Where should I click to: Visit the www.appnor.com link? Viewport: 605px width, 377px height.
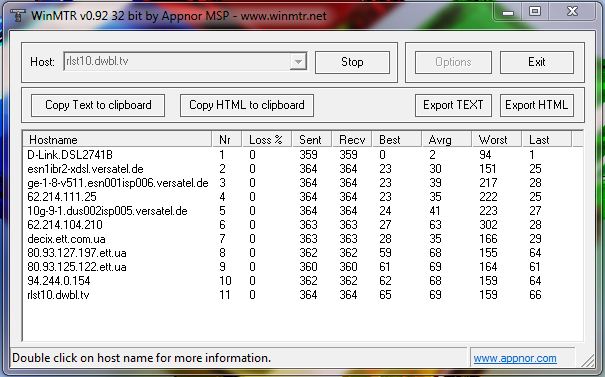coord(515,358)
